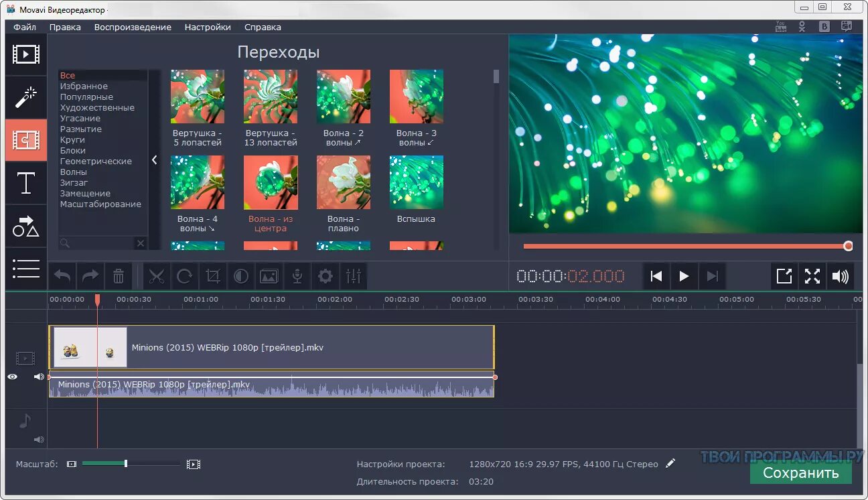Click the audio clip volume line

click(271, 377)
